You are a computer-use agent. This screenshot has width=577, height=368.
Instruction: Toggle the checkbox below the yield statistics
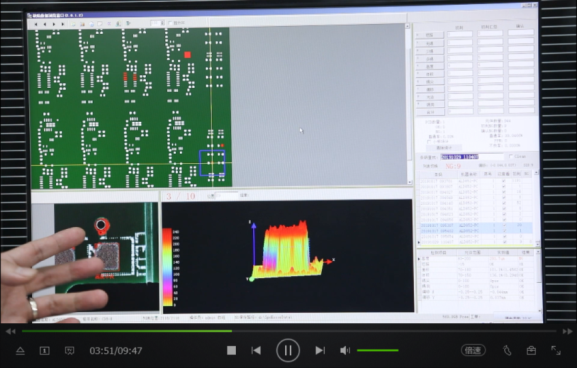(x=429, y=141)
